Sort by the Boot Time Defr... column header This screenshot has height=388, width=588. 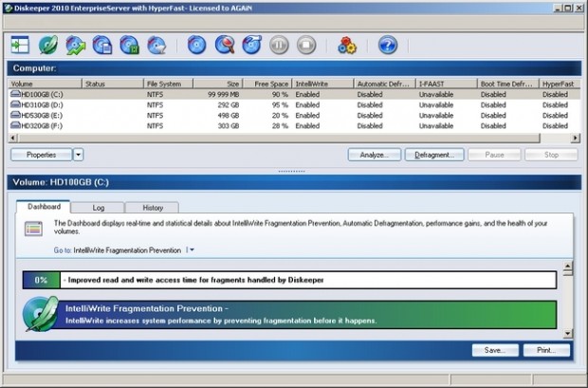(x=508, y=83)
